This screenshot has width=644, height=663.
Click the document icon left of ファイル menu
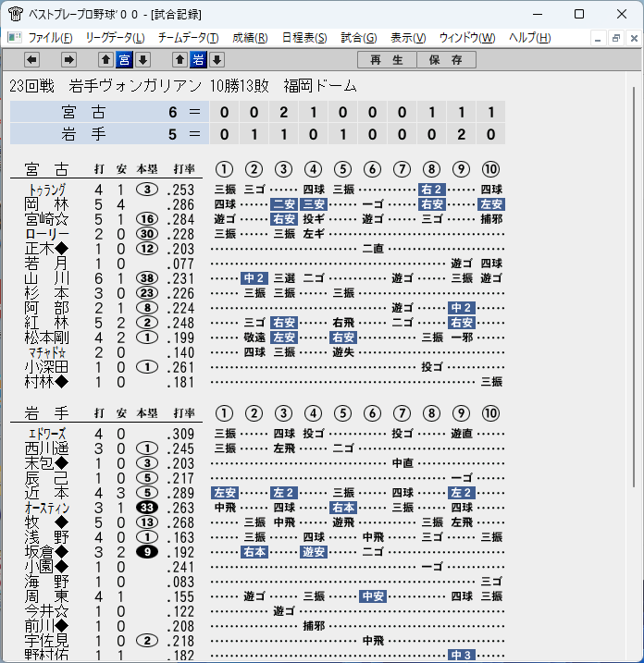pyautogui.click(x=15, y=38)
